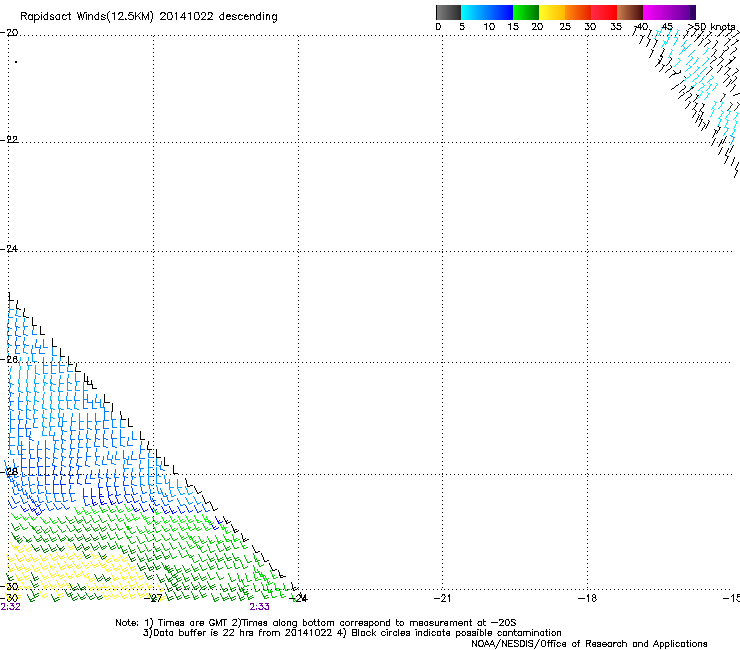Click the purple timestamp "2:32"
The height and width of the screenshot is (650, 740).
click(x=10, y=607)
